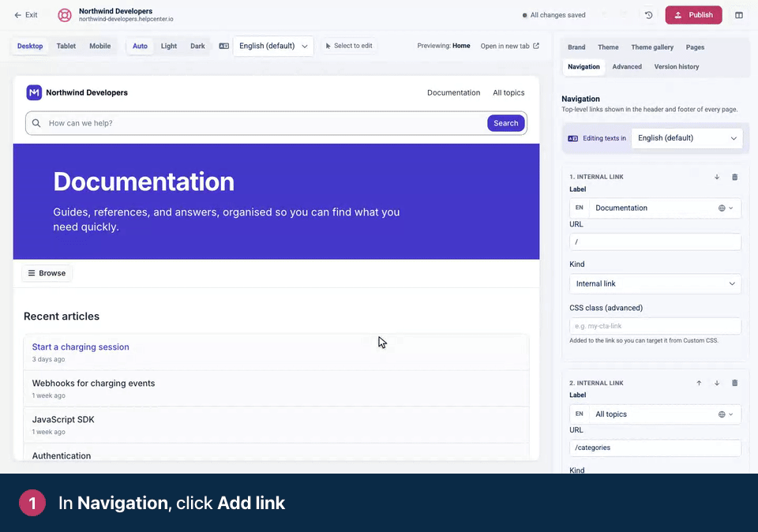The height and width of the screenshot is (532, 758).
Task: Select the Navigation tab
Action: pyautogui.click(x=584, y=66)
